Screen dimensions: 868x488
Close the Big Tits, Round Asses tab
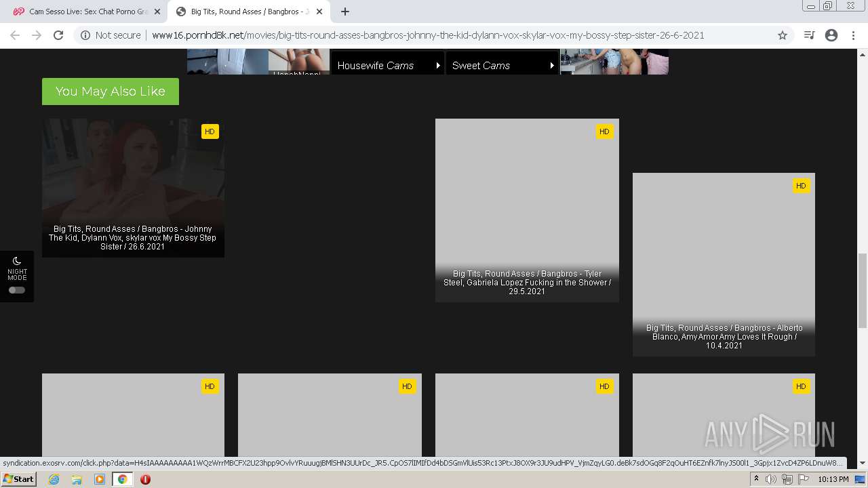[320, 12]
